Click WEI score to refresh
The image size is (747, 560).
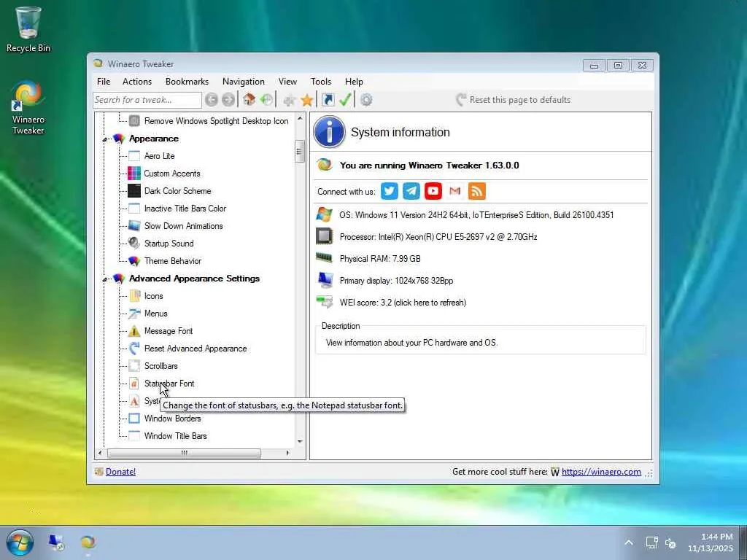coord(403,303)
